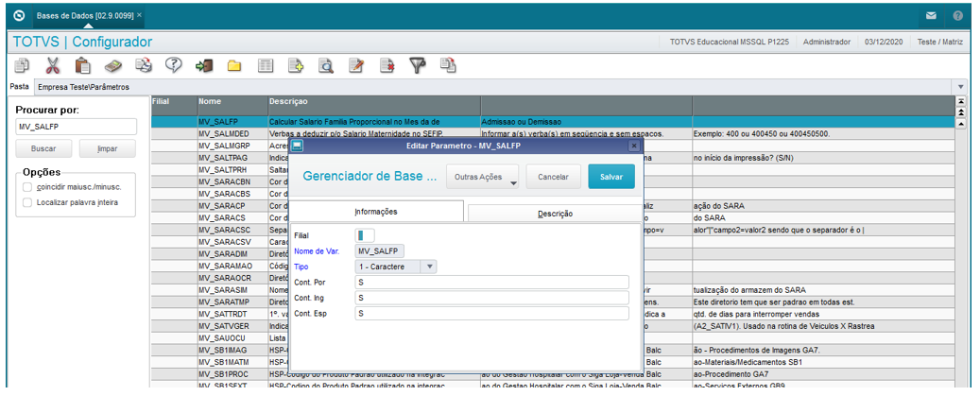Click the header help icon at top right
This screenshot has height=396, width=980.
(958, 15)
